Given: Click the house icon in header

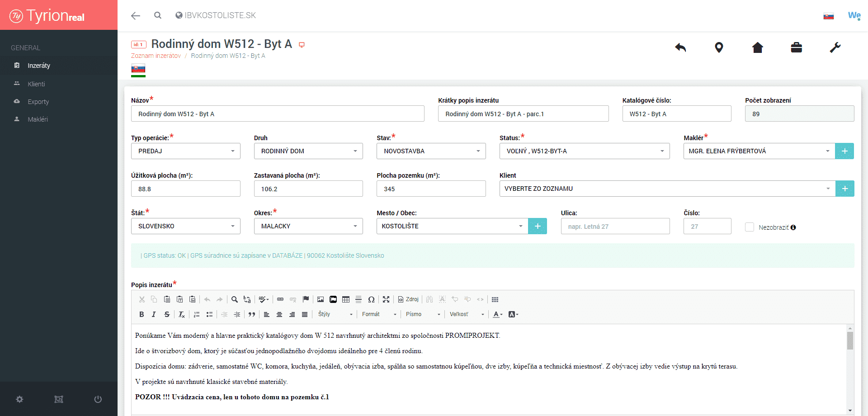Looking at the screenshot, I should pyautogui.click(x=758, y=47).
